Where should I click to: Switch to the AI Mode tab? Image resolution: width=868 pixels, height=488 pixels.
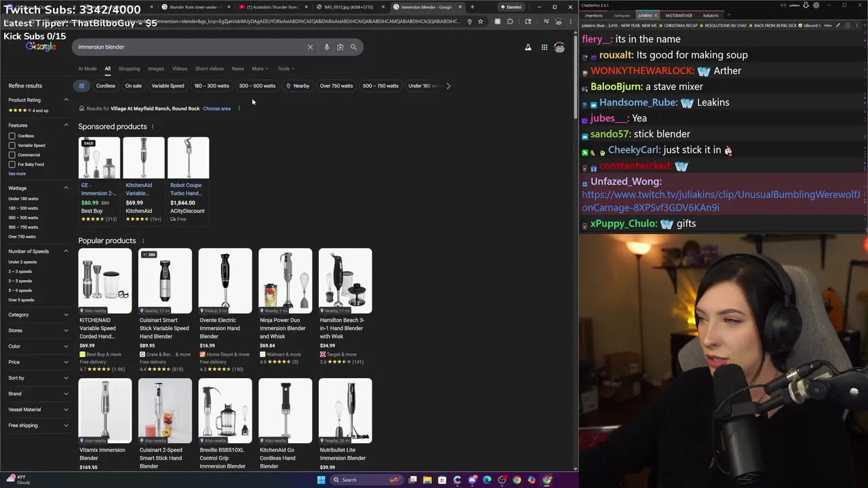pos(87,68)
